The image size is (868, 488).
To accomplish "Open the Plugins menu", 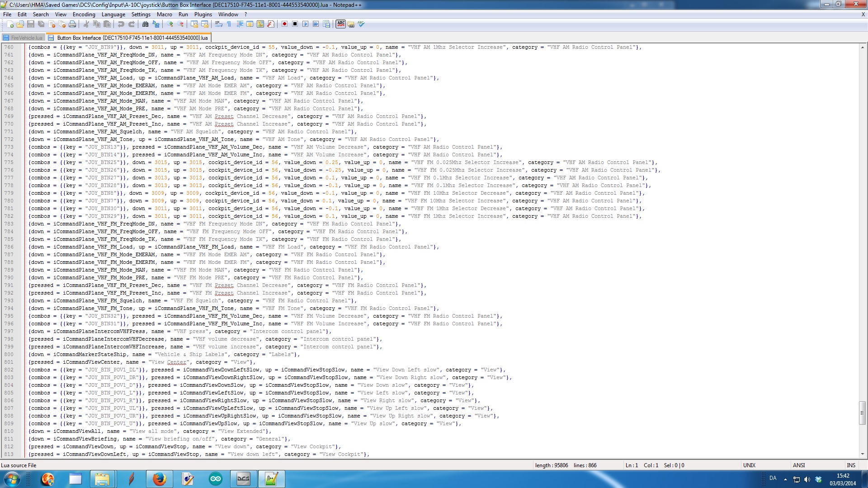I will point(203,14).
